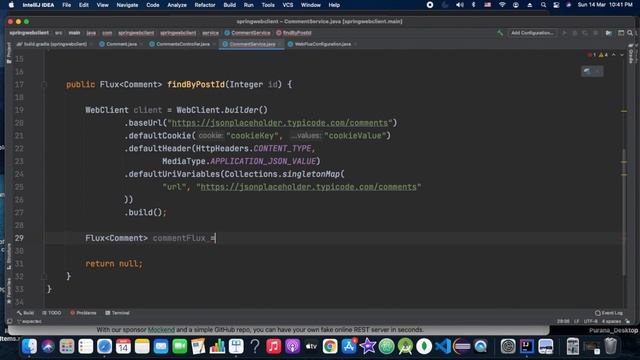Open System Preferences from the Dock

click(508, 347)
